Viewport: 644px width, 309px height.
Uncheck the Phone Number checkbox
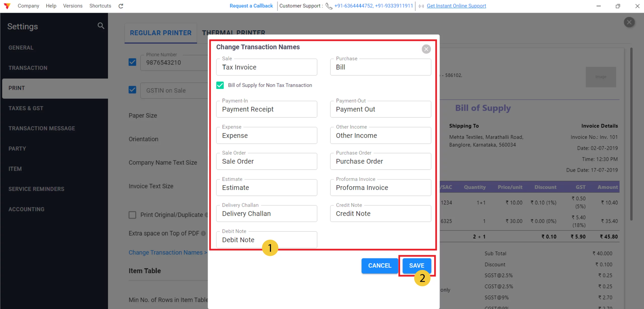tap(132, 62)
